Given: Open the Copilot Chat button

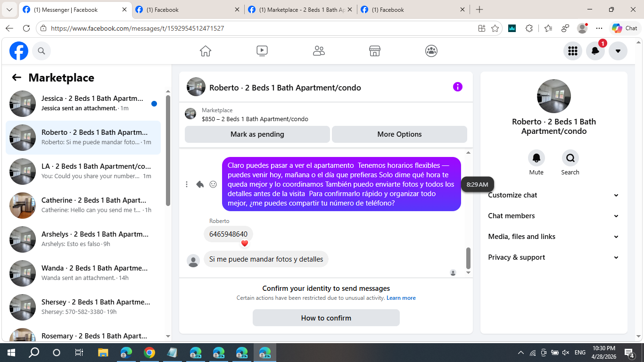Looking at the screenshot, I should tap(625, 28).
